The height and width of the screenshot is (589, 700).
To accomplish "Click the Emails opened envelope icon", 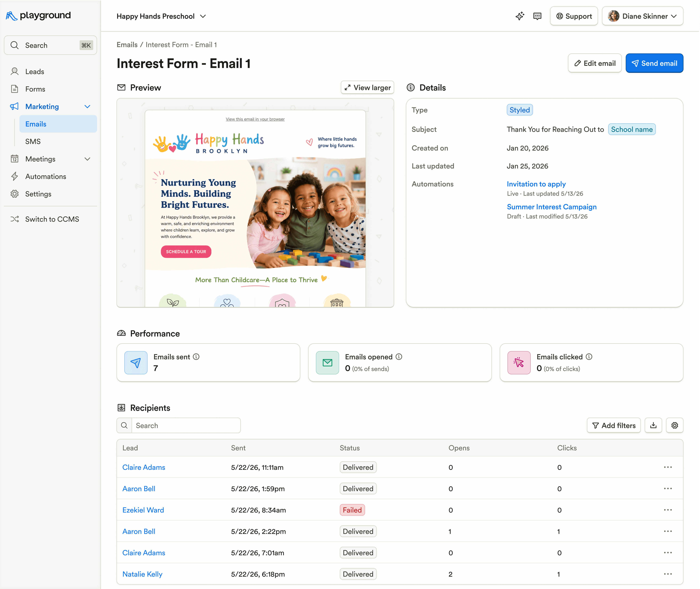I will point(327,363).
